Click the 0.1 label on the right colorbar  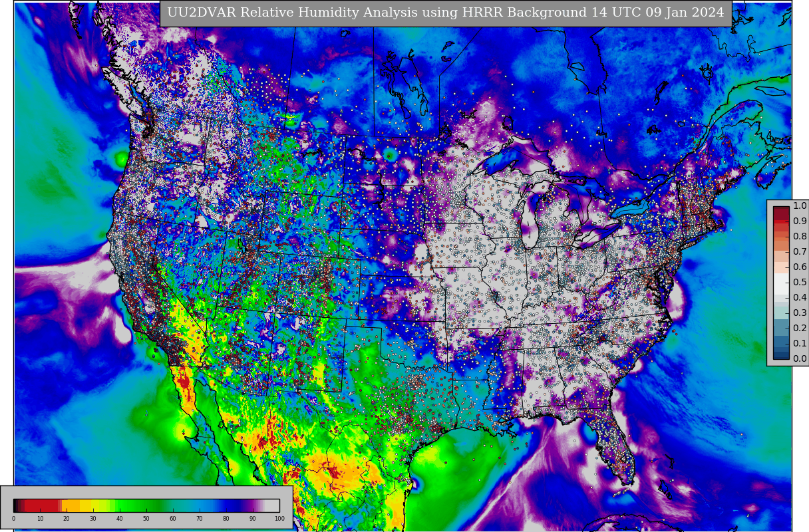click(x=800, y=343)
